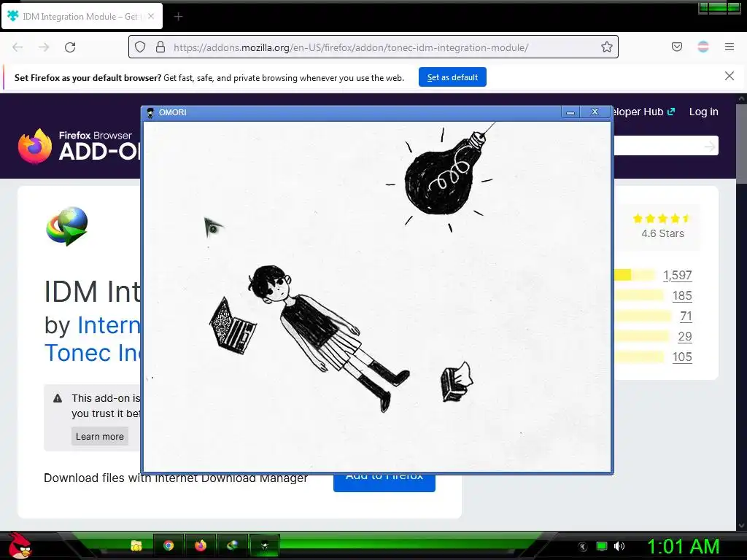Open the Pocket save icon
747x560 pixels.
pos(676,47)
